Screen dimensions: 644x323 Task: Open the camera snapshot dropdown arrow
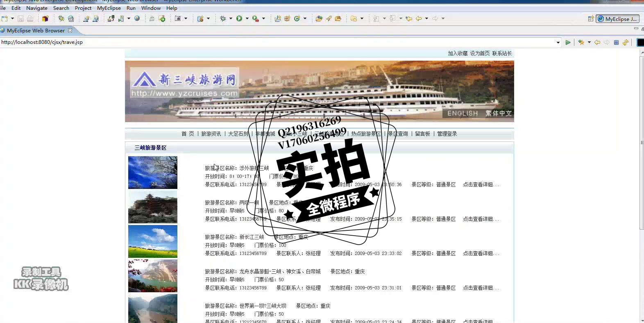coord(186,18)
